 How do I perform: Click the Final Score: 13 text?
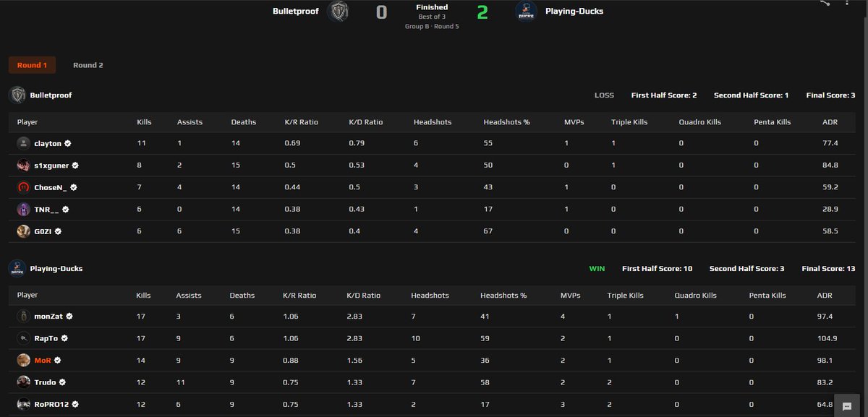[828, 268]
